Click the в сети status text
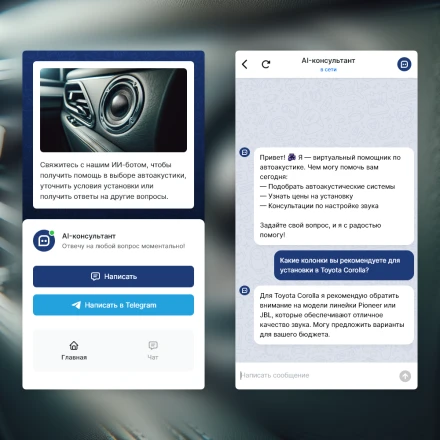 click(x=328, y=70)
